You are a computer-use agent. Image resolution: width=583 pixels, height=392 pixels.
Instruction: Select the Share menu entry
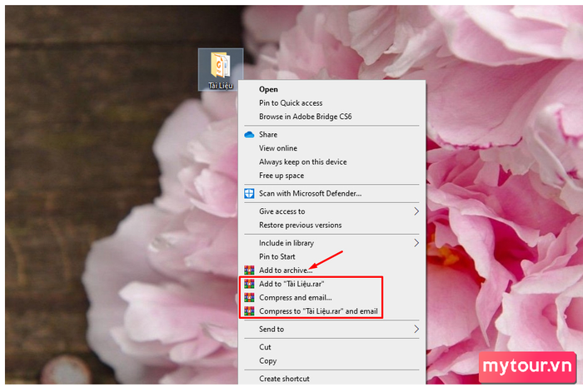tap(331, 135)
